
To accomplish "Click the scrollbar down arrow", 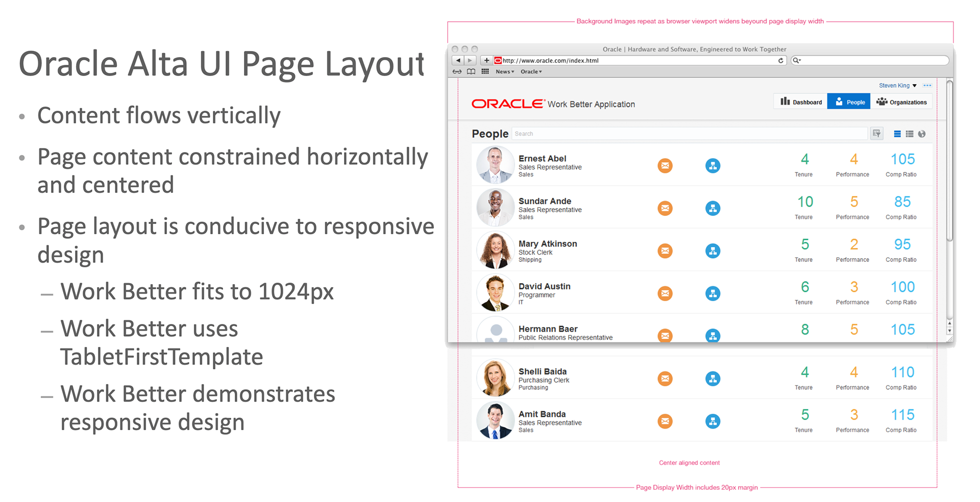I will point(949,331).
